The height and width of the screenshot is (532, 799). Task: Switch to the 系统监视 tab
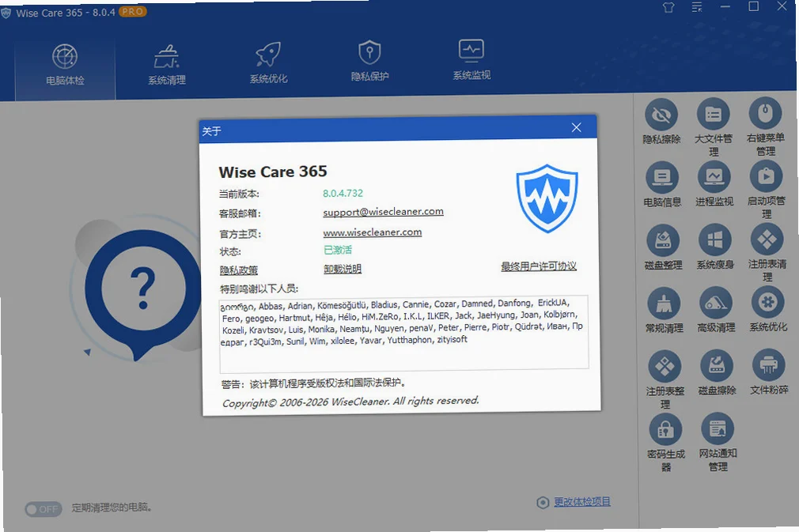click(471, 60)
